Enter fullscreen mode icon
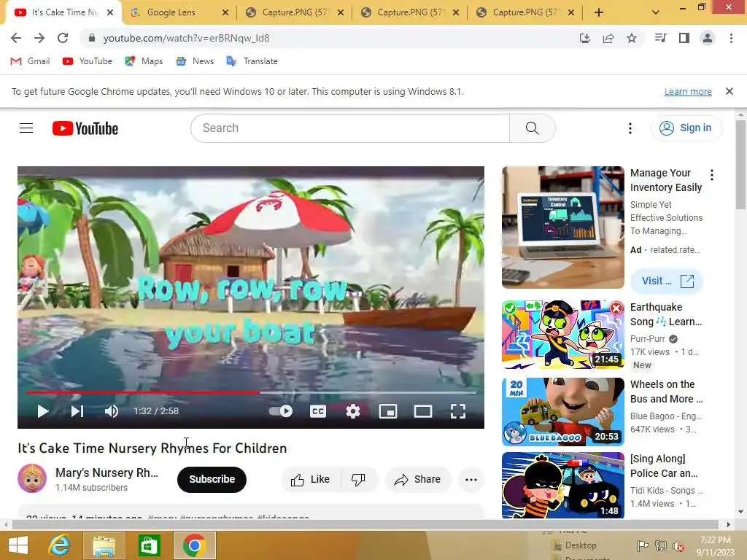The width and height of the screenshot is (747, 560). pos(458,411)
